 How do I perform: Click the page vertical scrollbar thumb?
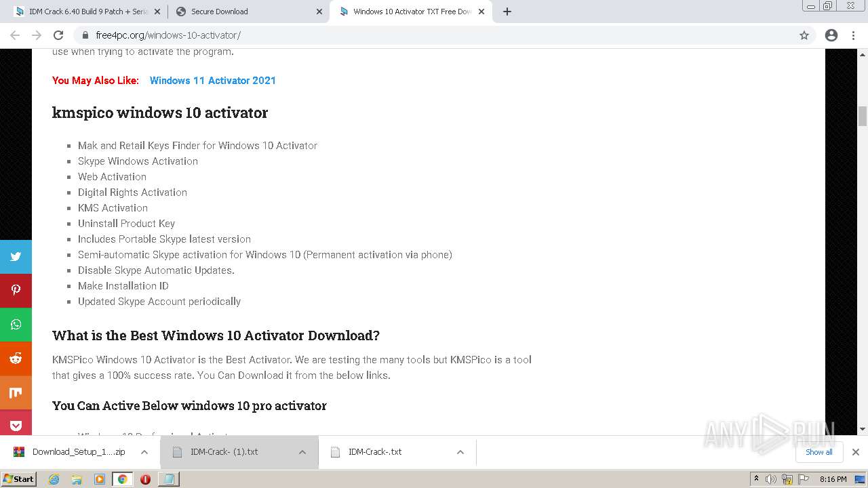pos(863,117)
